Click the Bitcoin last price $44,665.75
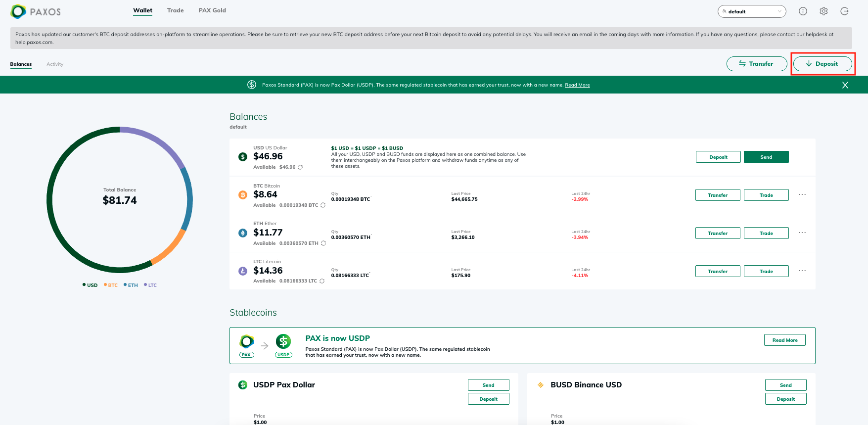 (x=464, y=199)
